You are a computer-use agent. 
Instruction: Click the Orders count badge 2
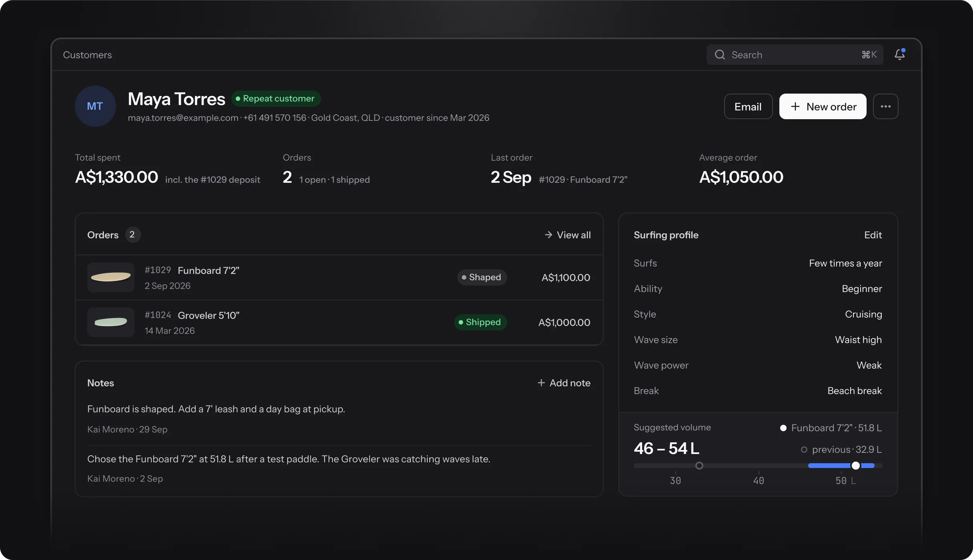coord(132,235)
